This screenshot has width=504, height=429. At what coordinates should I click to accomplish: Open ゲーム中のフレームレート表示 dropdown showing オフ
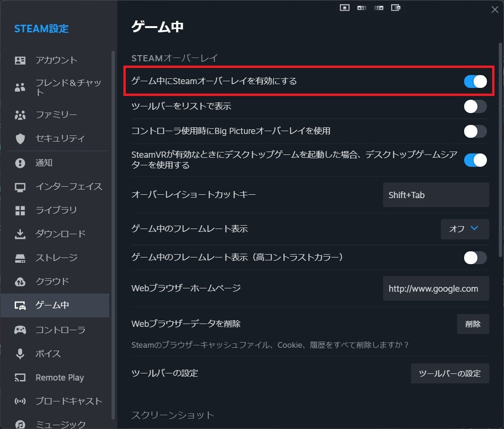(x=465, y=229)
